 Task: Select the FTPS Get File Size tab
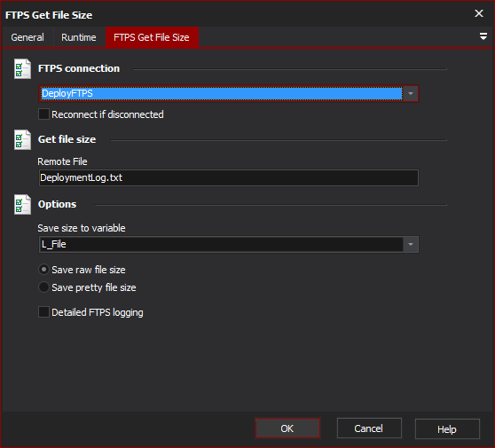[x=152, y=37]
